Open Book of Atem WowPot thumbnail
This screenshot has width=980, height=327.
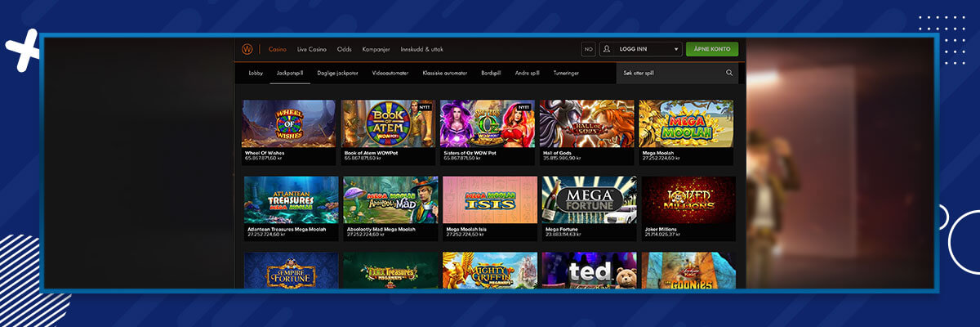click(388, 123)
